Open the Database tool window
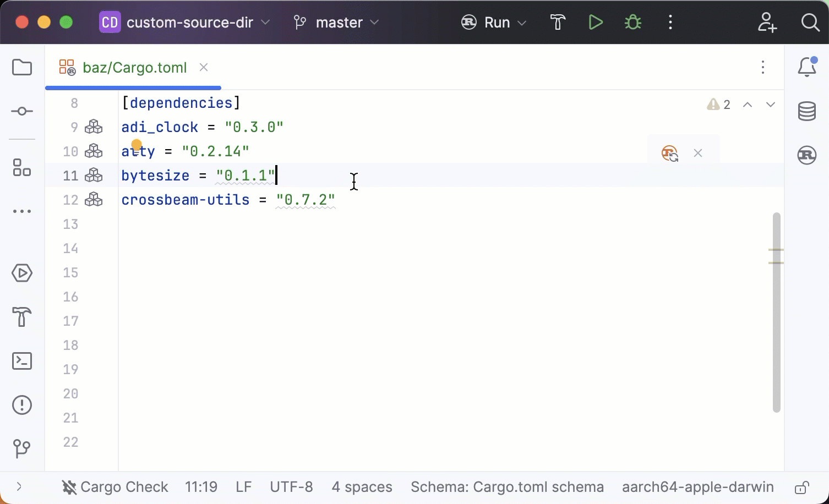 pyautogui.click(x=807, y=111)
